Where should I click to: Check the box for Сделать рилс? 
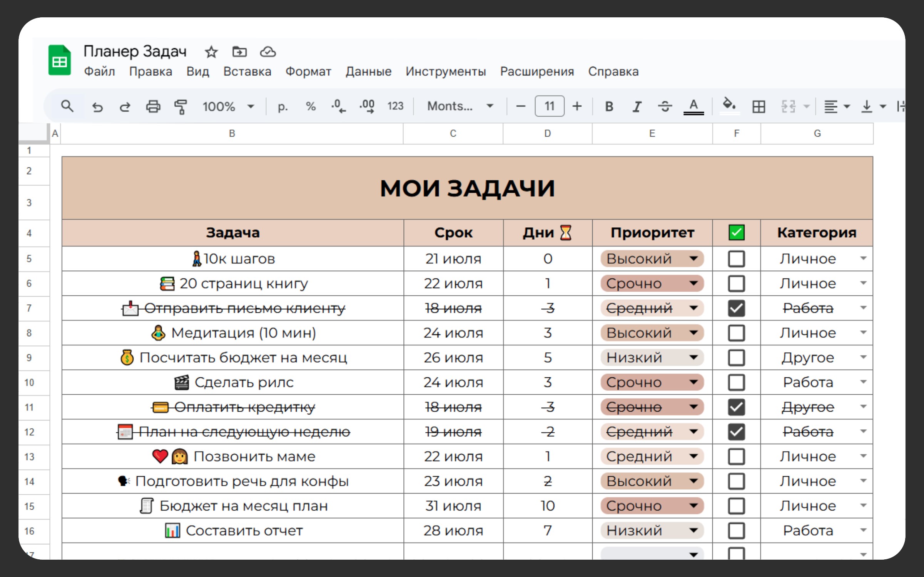736,382
